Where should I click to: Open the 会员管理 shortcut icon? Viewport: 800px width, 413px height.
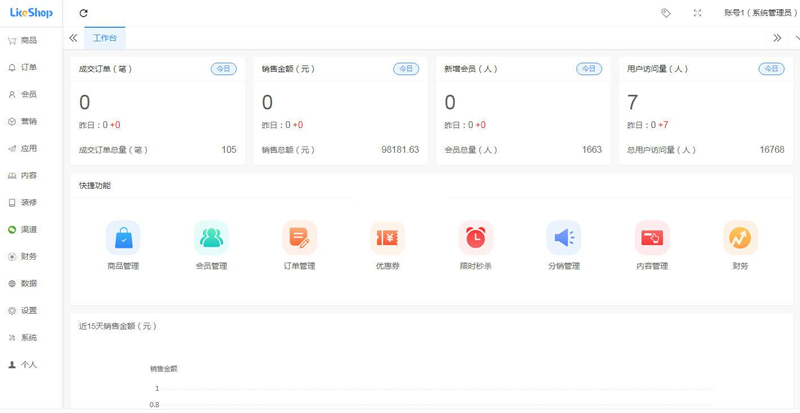coord(211,238)
